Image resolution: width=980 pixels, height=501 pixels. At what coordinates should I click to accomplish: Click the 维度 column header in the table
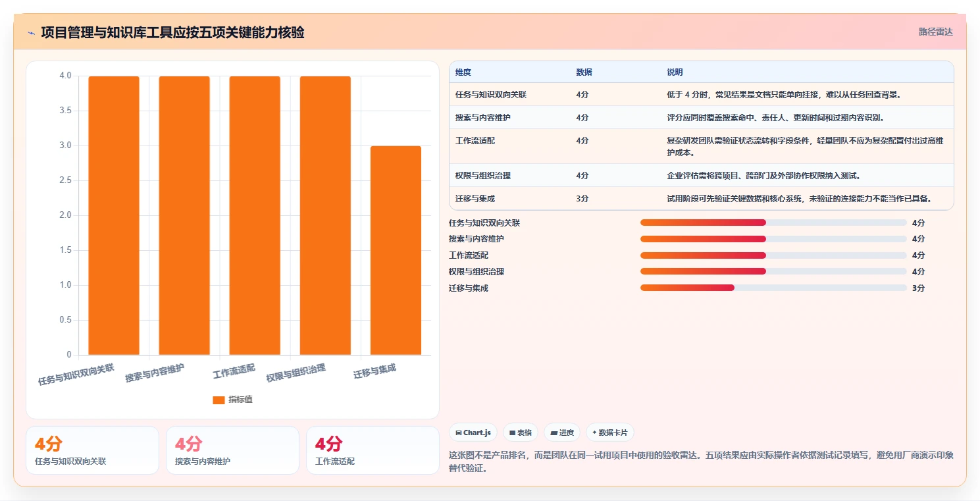[x=463, y=72]
